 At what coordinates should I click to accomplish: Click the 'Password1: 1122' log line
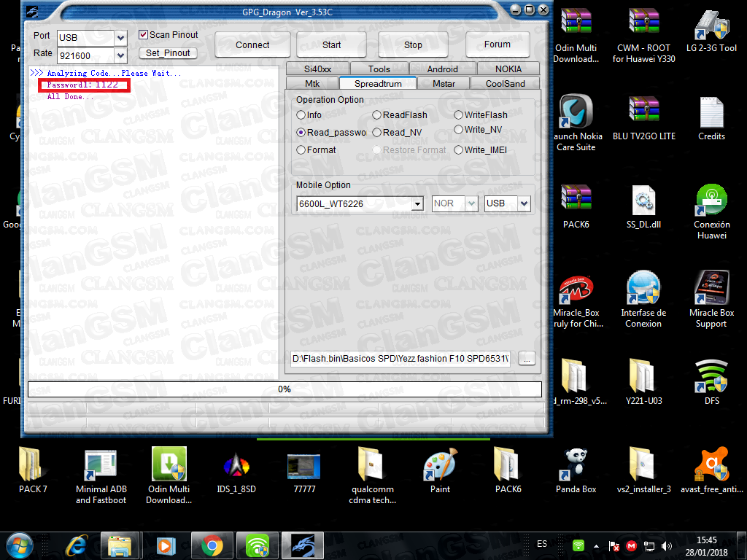coord(82,85)
